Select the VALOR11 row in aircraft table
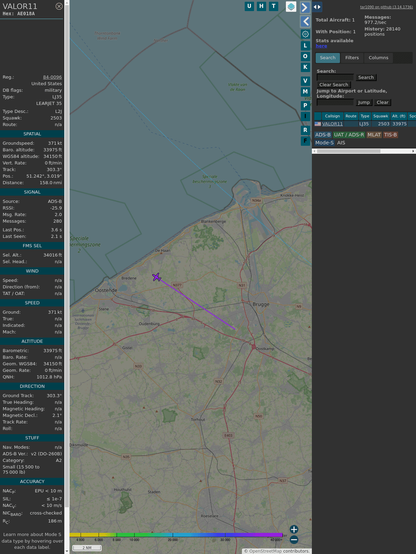 coord(365,124)
